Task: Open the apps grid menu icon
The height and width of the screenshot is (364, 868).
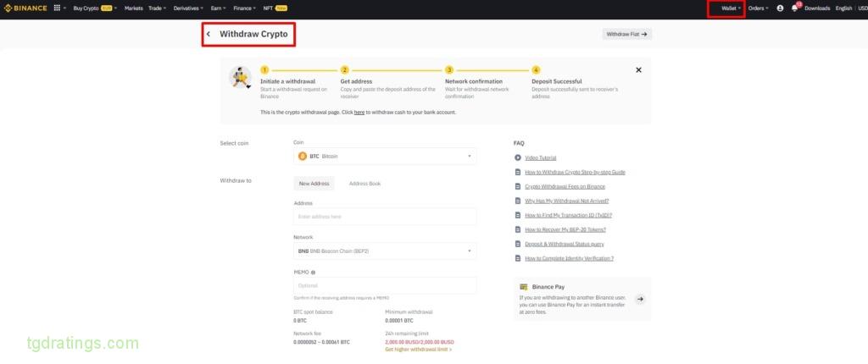Action: (57, 8)
